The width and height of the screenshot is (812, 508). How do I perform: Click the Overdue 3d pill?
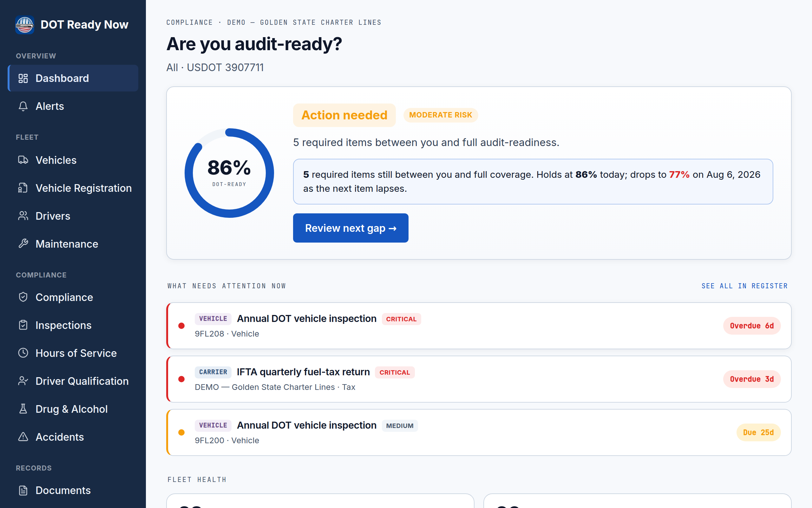point(752,379)
